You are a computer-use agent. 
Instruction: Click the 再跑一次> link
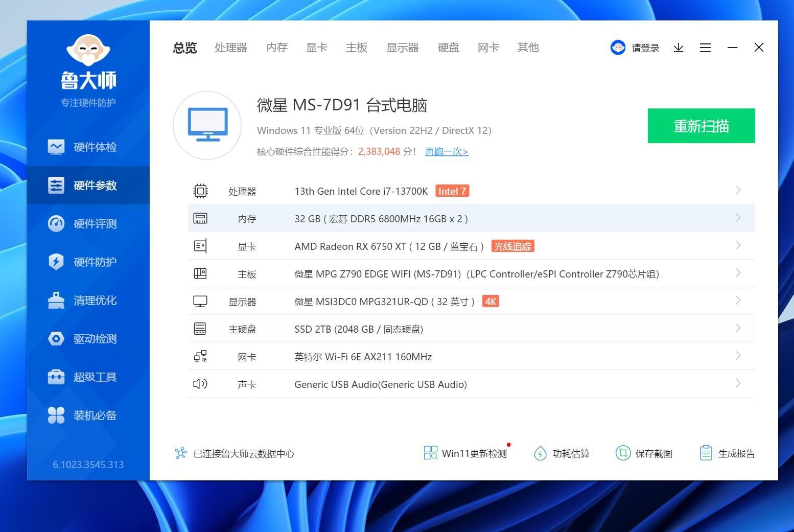point(447,152)
